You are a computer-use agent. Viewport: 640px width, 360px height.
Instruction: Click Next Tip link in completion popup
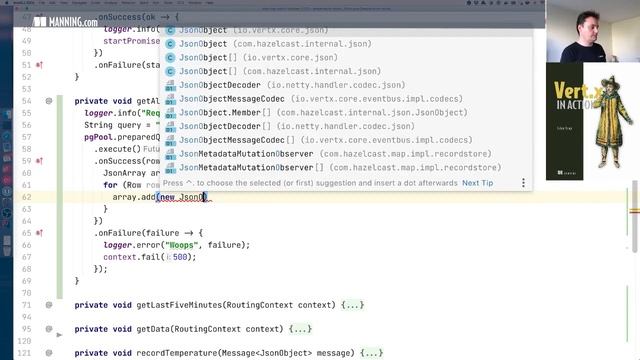point(478,183)
